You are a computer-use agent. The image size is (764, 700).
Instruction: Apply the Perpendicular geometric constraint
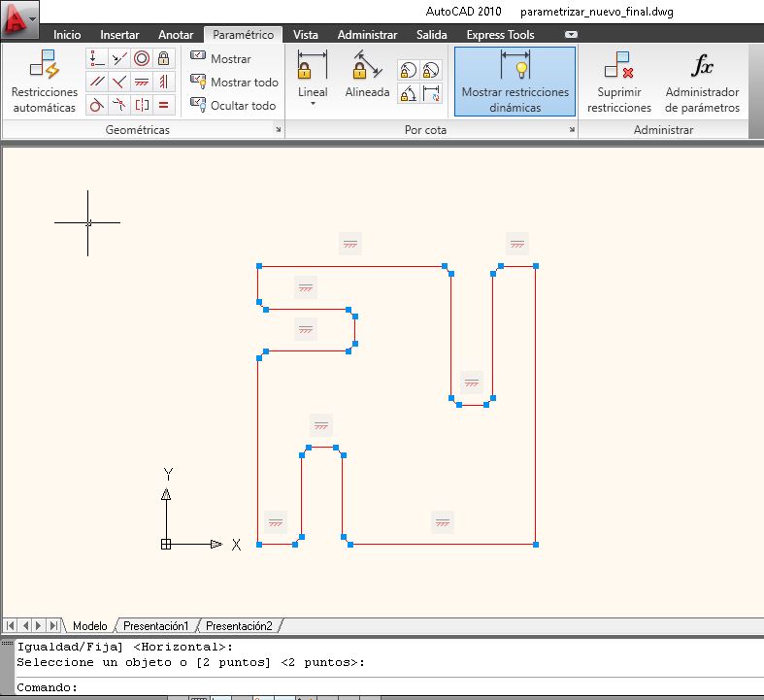(118, 82)
